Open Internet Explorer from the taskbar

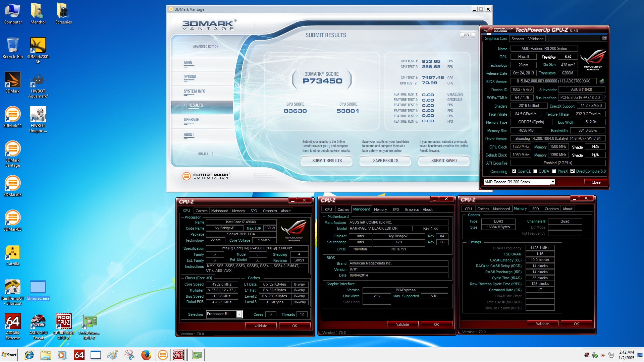[x=29, y=355]
